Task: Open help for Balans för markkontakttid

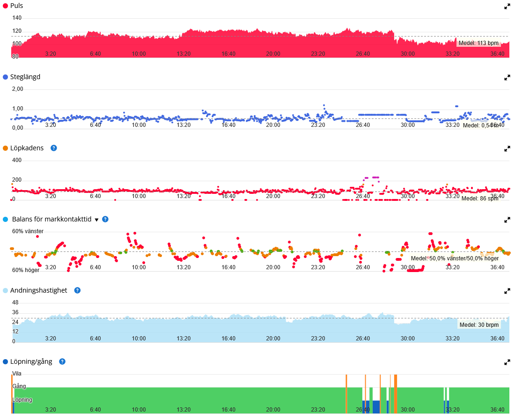Action: pos(105,219)
